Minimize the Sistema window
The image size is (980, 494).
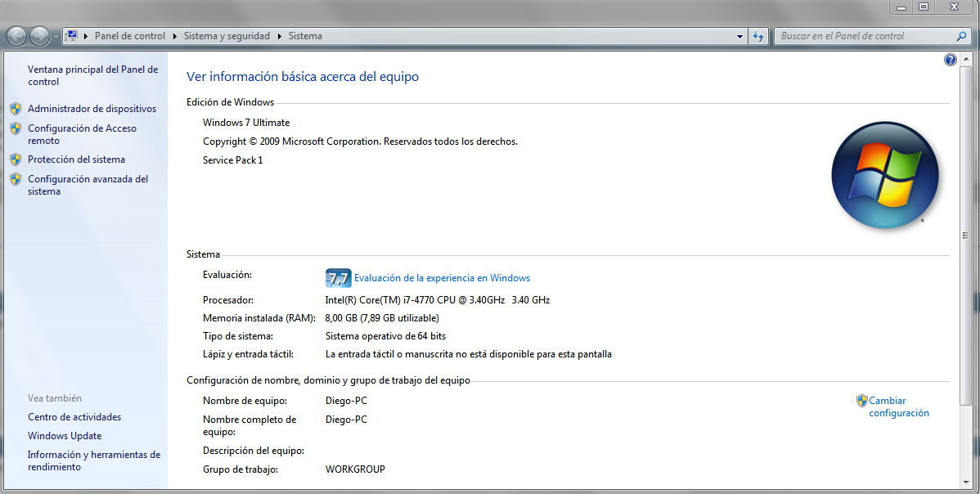click(x=901, y=7)
